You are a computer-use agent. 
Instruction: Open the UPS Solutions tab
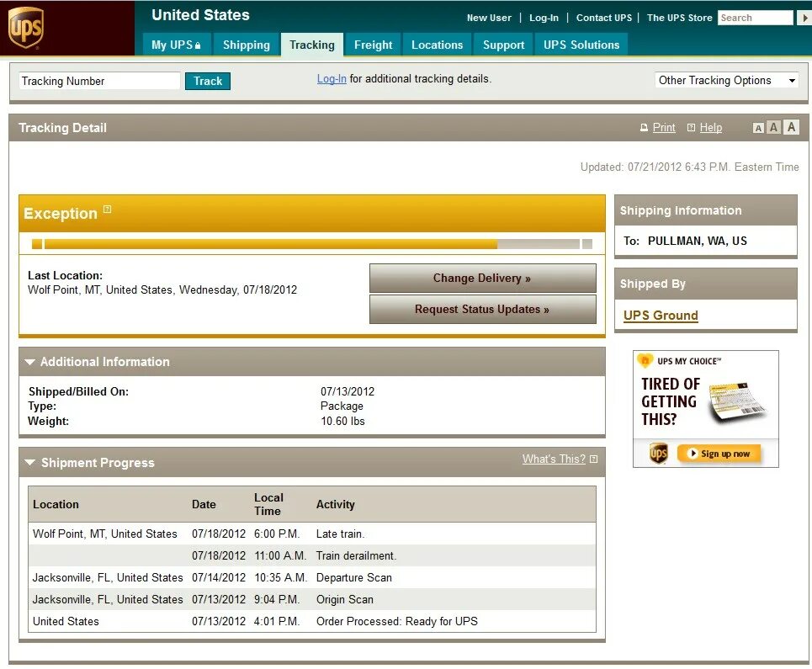pyautogui.click(x=581, y=45)
